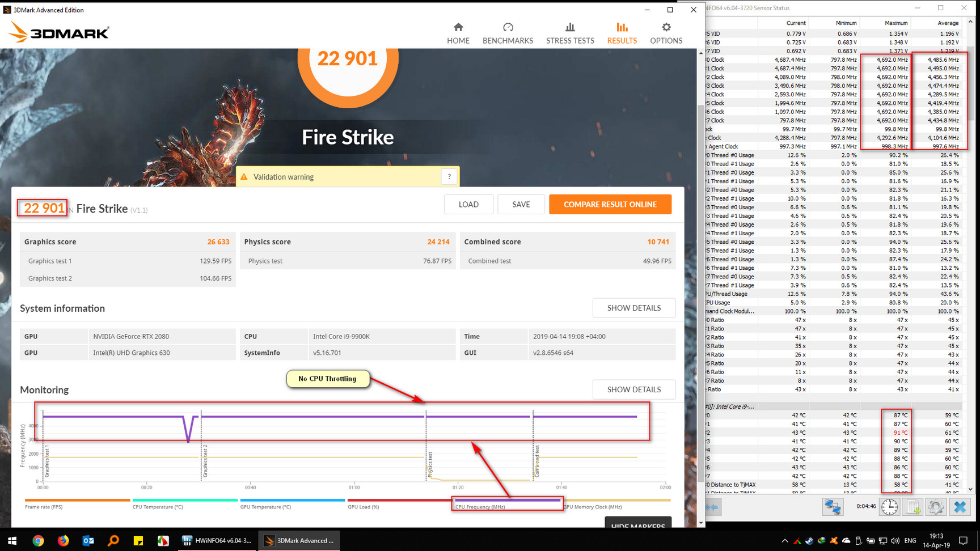
Task: Select the Combined test chart marker
Action: (537, 461)
